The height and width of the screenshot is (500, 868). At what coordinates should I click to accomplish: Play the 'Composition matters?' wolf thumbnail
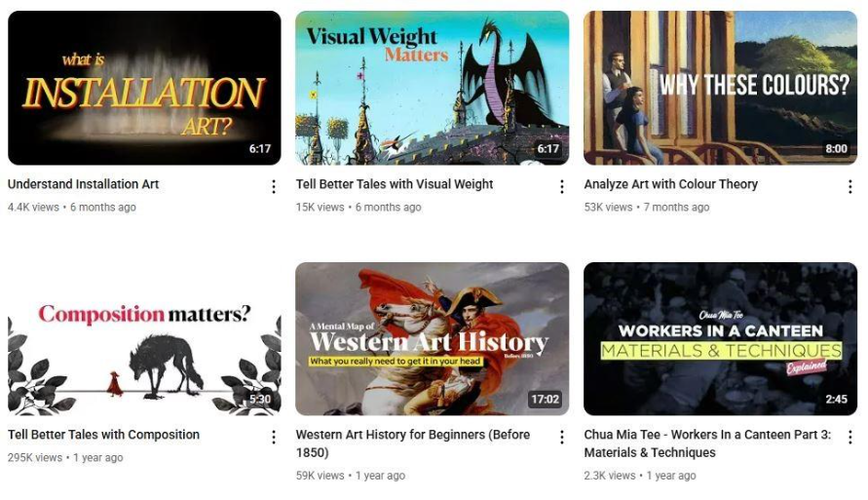click(x=144, y=339)
